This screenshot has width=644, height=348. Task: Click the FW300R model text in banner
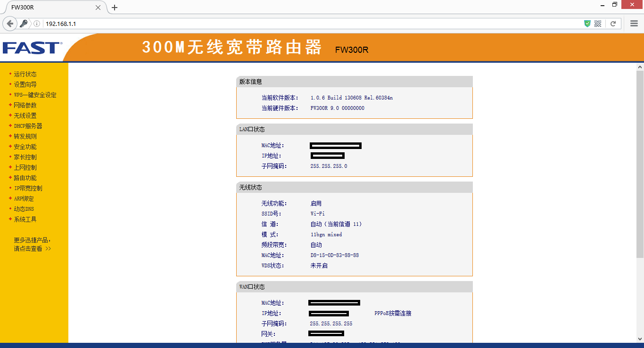352,50
